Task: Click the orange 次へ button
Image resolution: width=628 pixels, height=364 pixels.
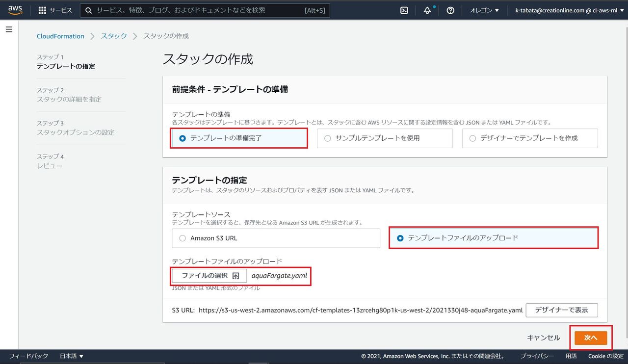Action: coord(591,338)
